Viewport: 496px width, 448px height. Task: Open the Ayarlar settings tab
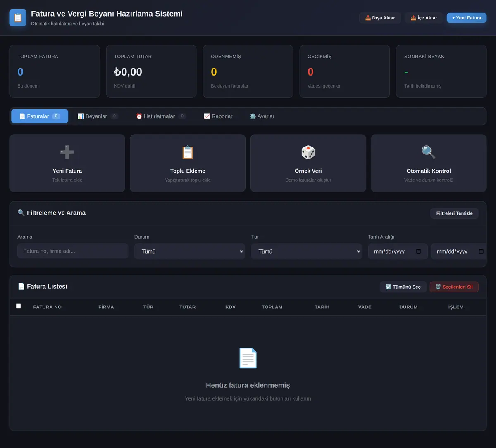click(262, 116)
